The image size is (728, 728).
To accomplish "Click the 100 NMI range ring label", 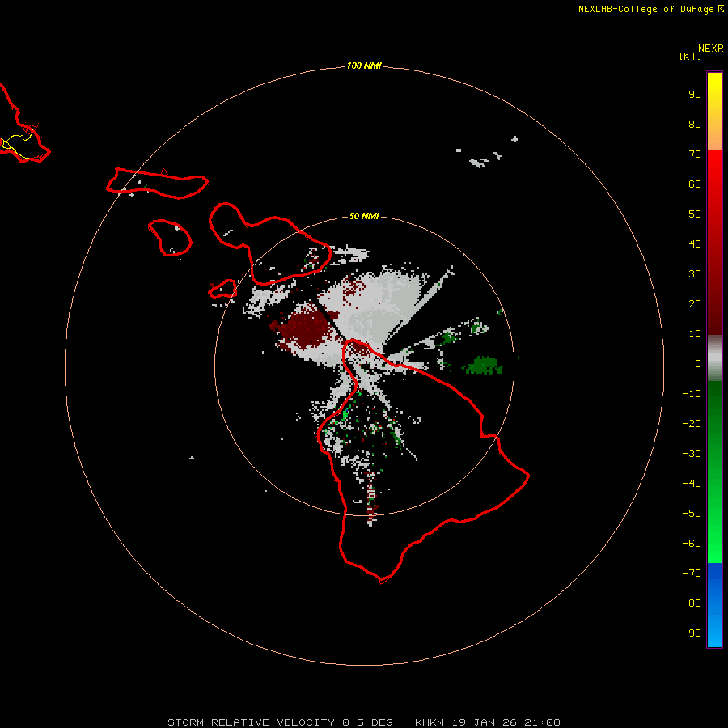I will pos(364,66).
